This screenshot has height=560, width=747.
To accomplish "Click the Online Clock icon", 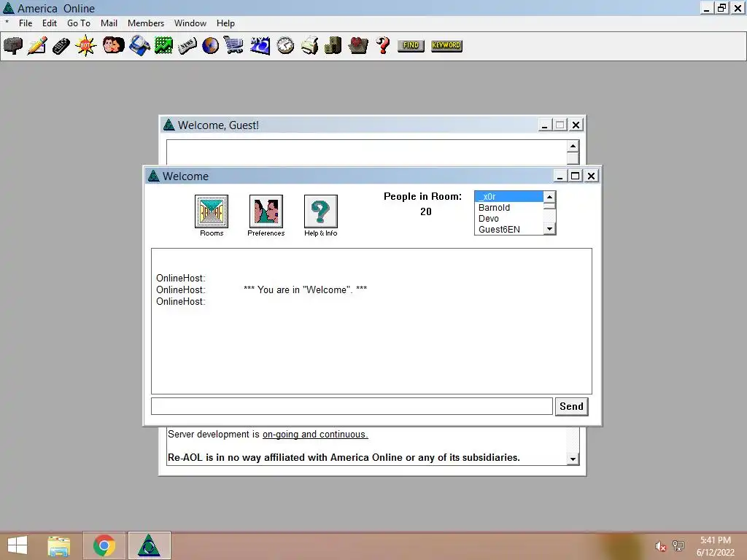I will point(285,46).
